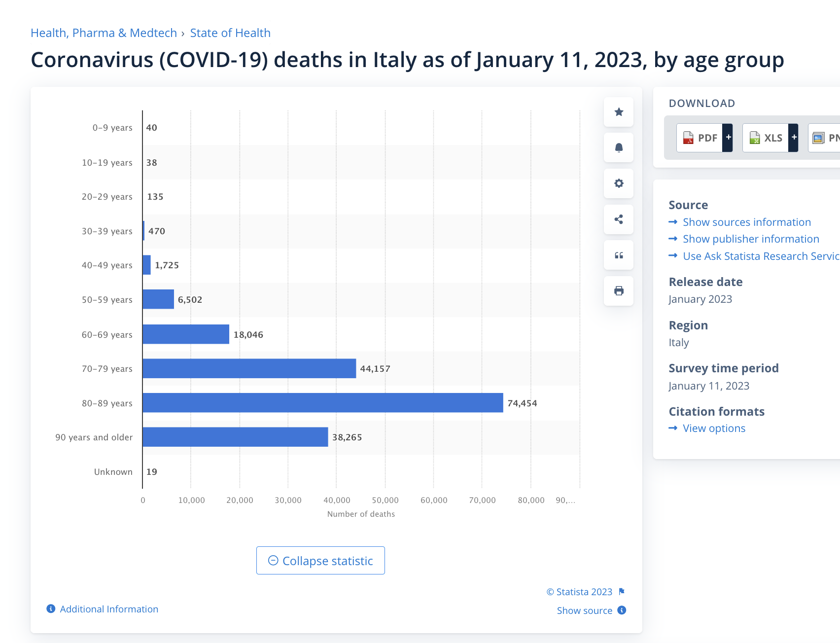Click Show publisher information link
The height and width of the screenshot is (643, 840).
[751, 239]
